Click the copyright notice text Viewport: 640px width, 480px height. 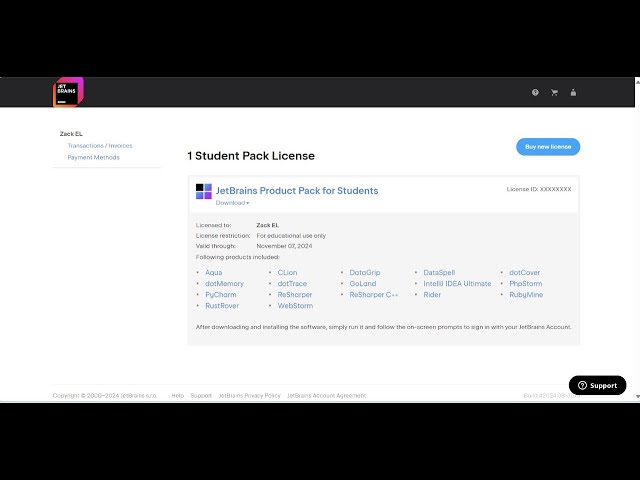(105, 396)
